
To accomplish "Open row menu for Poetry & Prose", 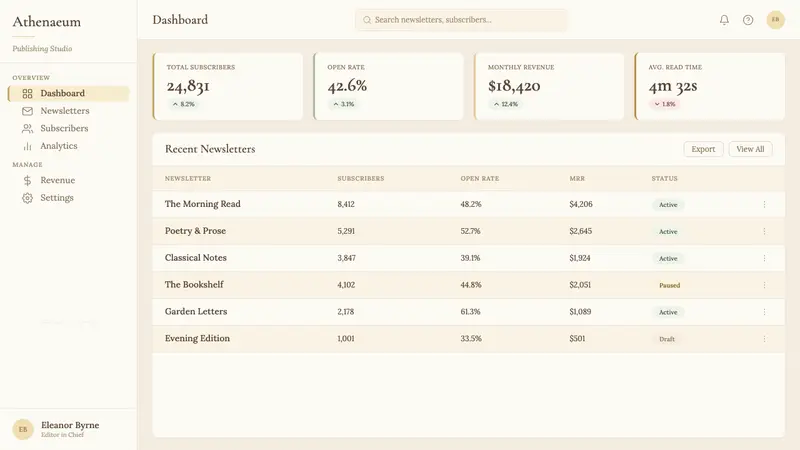I will coord(764,231).
